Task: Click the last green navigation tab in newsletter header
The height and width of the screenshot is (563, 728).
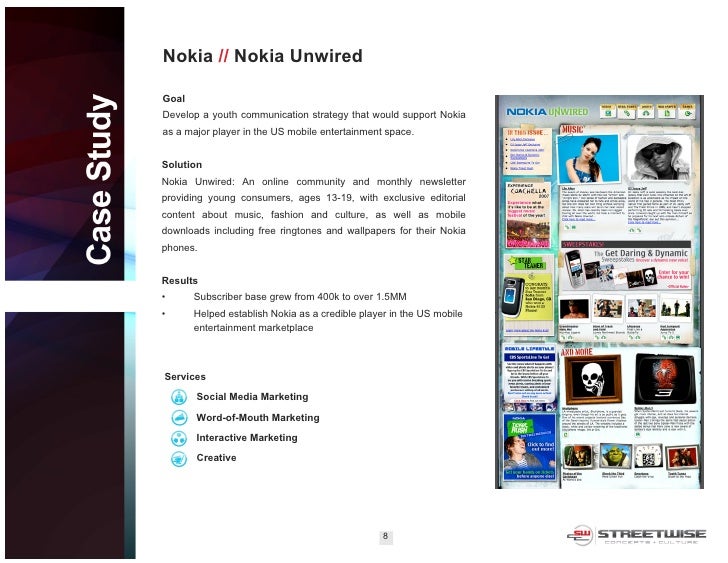Action: [x=687, y=111]
